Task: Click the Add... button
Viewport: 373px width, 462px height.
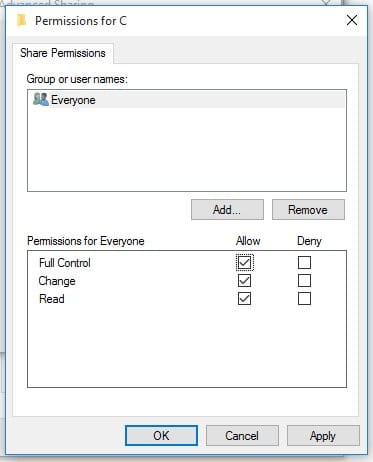Action: click(227, 210)
